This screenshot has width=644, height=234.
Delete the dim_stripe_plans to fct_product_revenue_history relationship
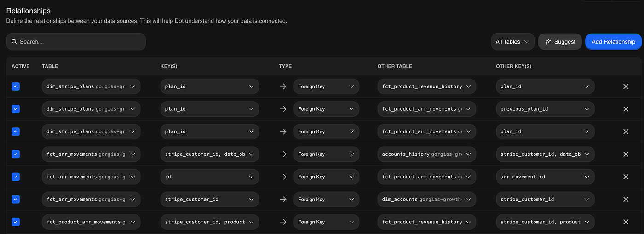[626, 86]
